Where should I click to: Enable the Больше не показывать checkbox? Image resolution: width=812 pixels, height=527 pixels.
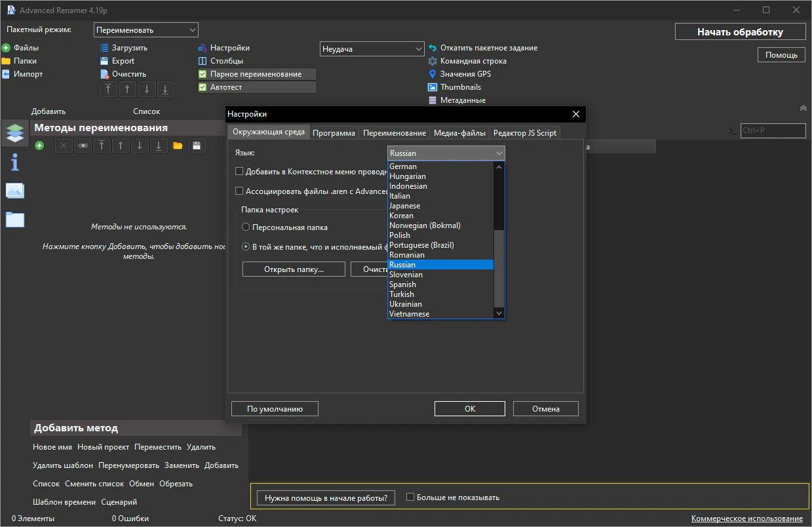[x=410, y=498]
